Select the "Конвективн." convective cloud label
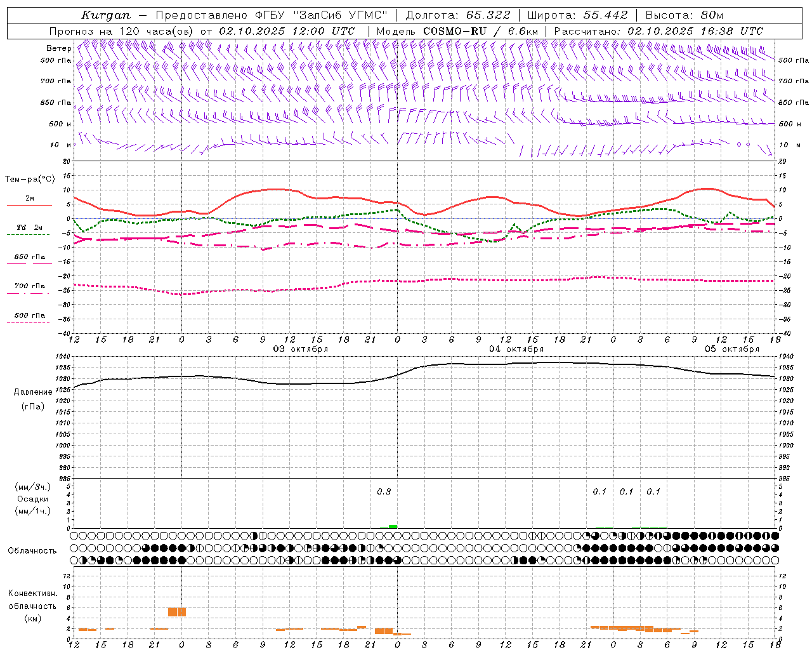Viewport: 812px width, 650px height. coord(33,594)
